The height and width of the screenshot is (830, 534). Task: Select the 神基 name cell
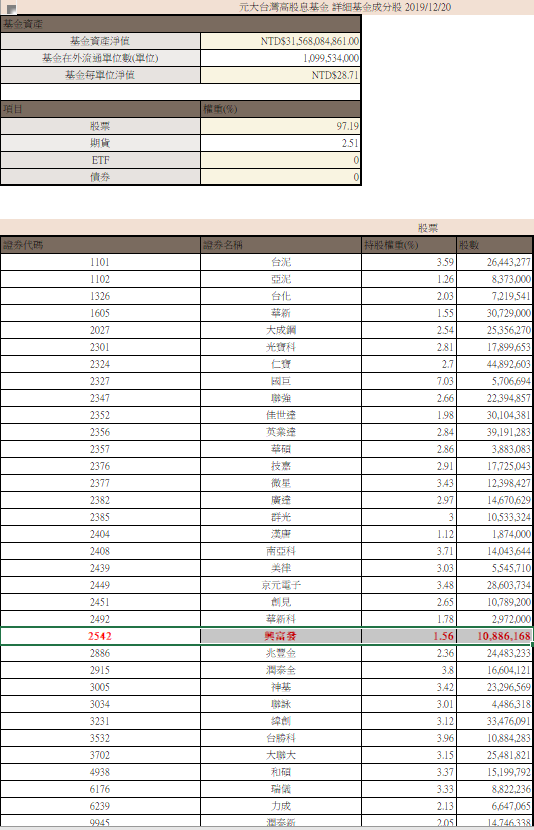click(281, 687)
